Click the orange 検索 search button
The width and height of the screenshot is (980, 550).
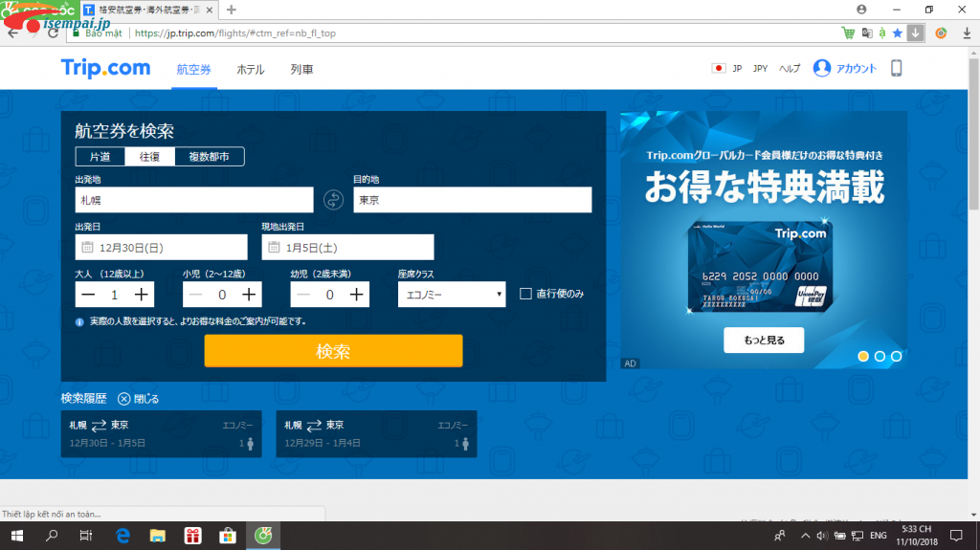[x=333, y=351]
